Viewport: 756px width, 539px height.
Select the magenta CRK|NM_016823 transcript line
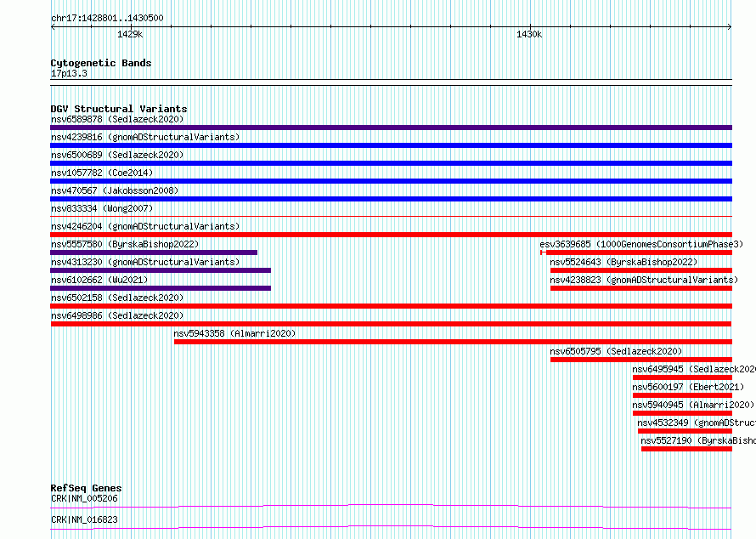(391, 527)
